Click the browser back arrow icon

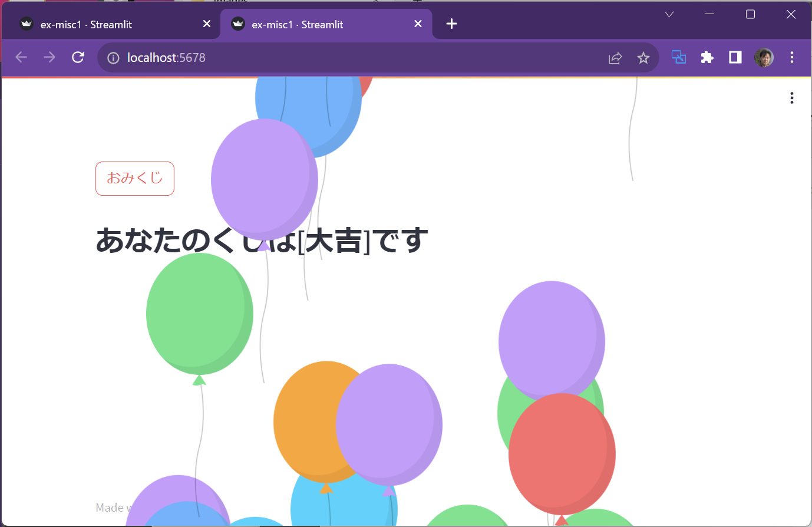pos(21,57)
